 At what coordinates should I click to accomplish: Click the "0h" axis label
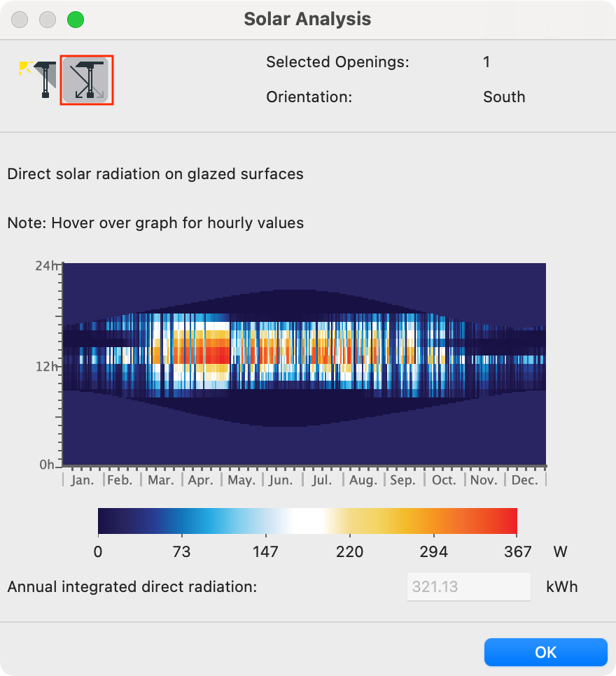pyautogui.click(x=47, y=465)
